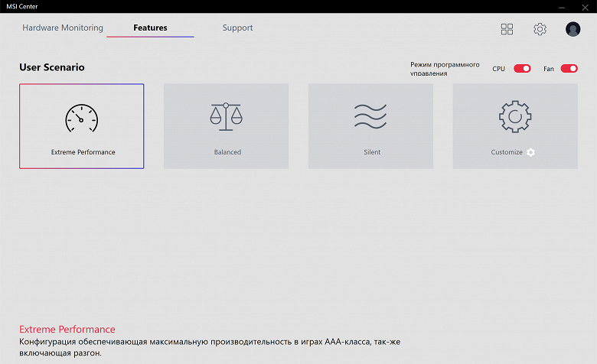Click the Russian description text starting Конфигурация
The width and height of the screenshot is (597, 364).
[210, 347]
